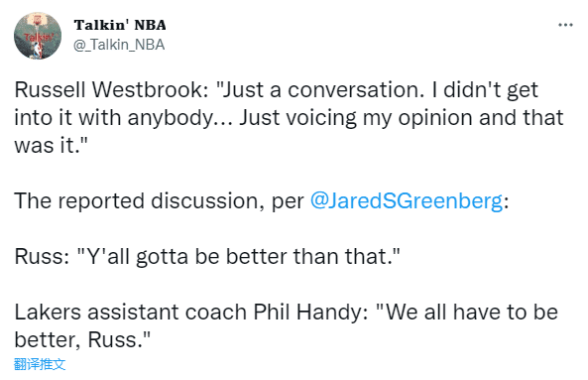Click the final line "better, Russ."
Viewport: 588px width, 380px height.
(x=82, y=340)
